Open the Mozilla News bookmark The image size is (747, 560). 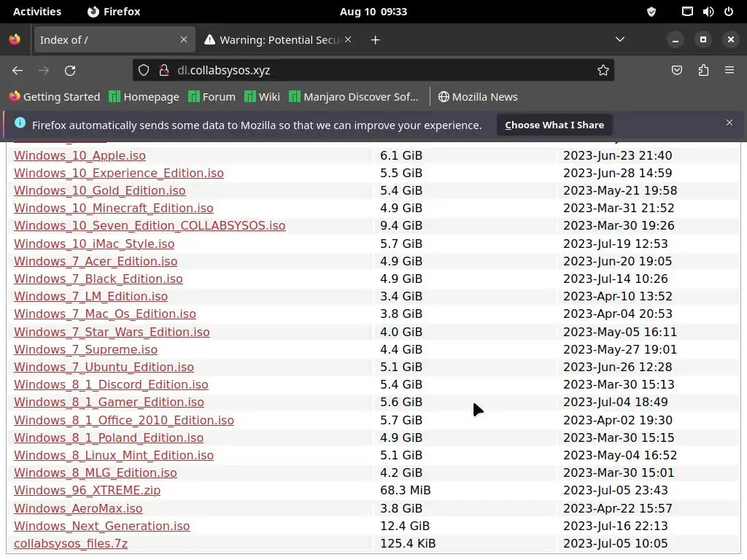(478, 97)
